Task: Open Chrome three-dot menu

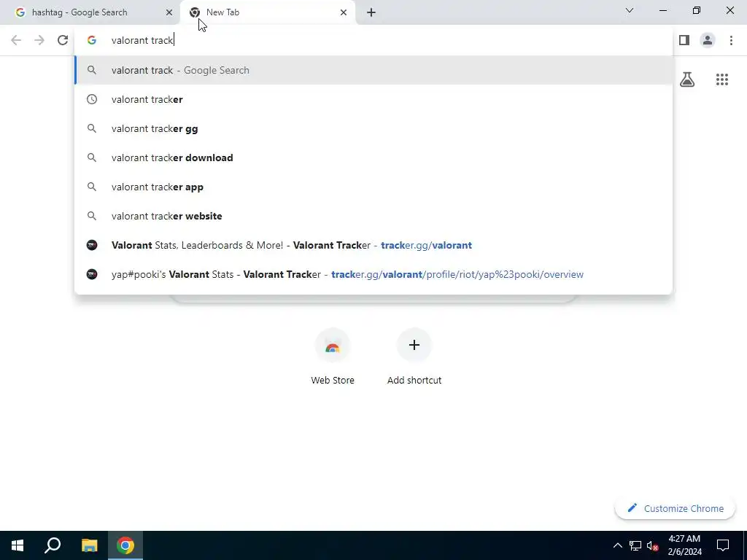Action: coord(731,41)
